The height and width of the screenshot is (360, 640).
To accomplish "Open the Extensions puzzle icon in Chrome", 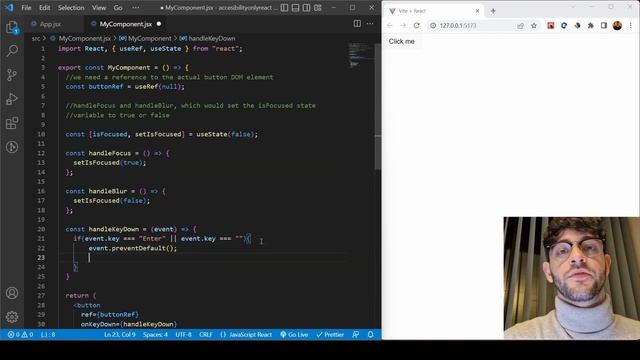I will [x=591, y=25].
